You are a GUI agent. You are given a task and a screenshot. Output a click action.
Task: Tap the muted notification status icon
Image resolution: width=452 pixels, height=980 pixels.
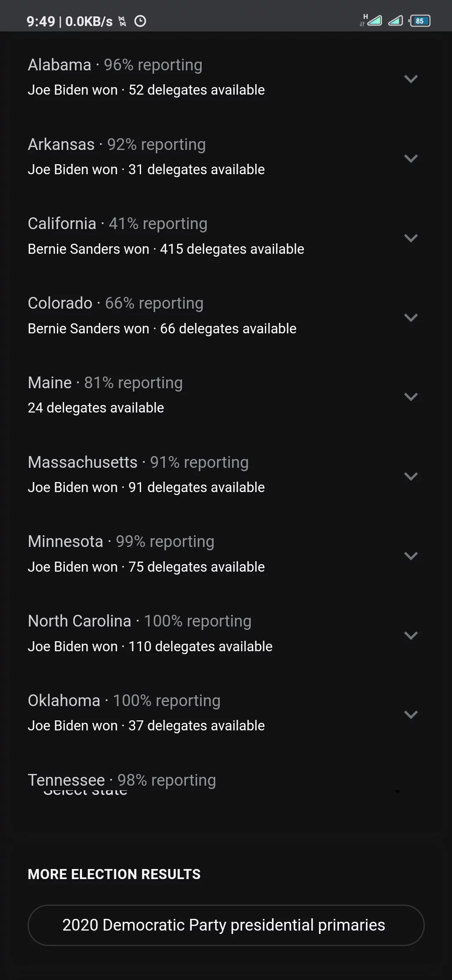[122, 21]
